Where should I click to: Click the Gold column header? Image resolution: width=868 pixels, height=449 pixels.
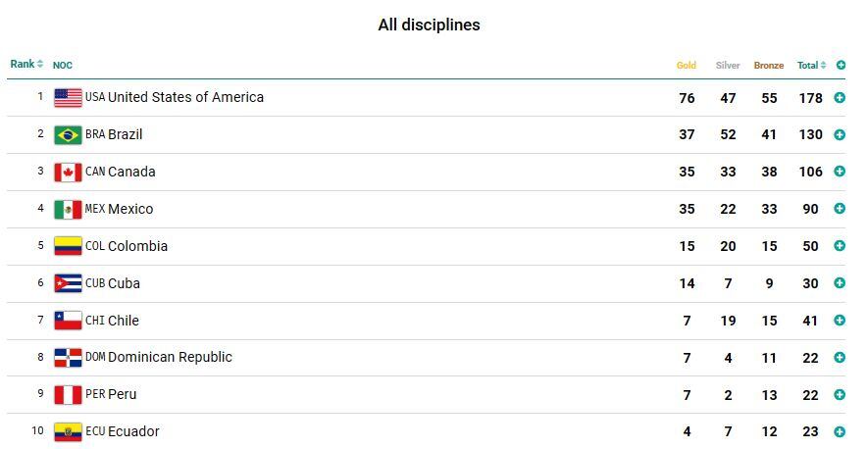click(687, 66)
